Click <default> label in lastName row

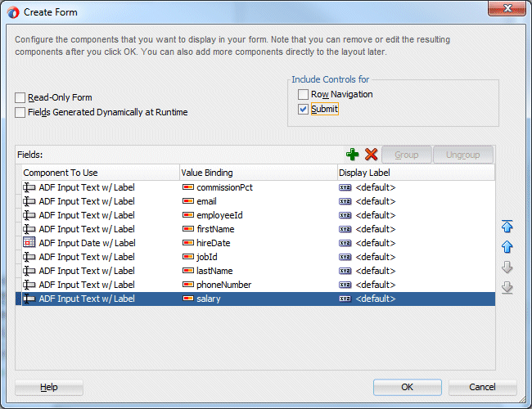click(x=375, y=271)
